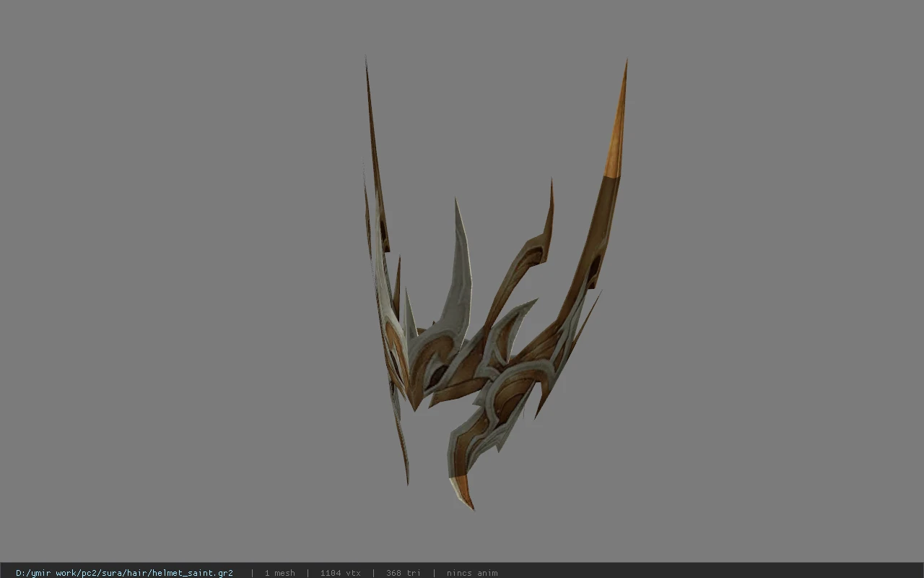Click the '1 mesh' status entry
This screenshot has width=924, height=578.
pyautogui.click(x=279, y=573)
